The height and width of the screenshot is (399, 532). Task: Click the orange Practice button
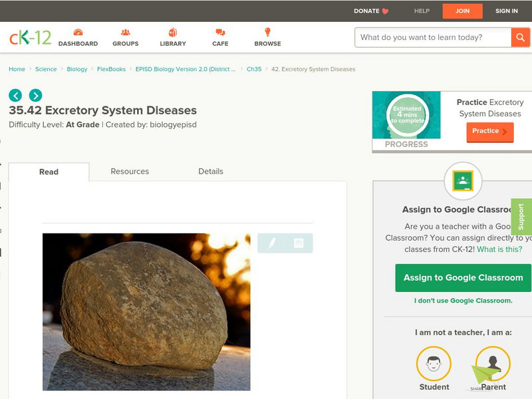click(x=490, y=132)
